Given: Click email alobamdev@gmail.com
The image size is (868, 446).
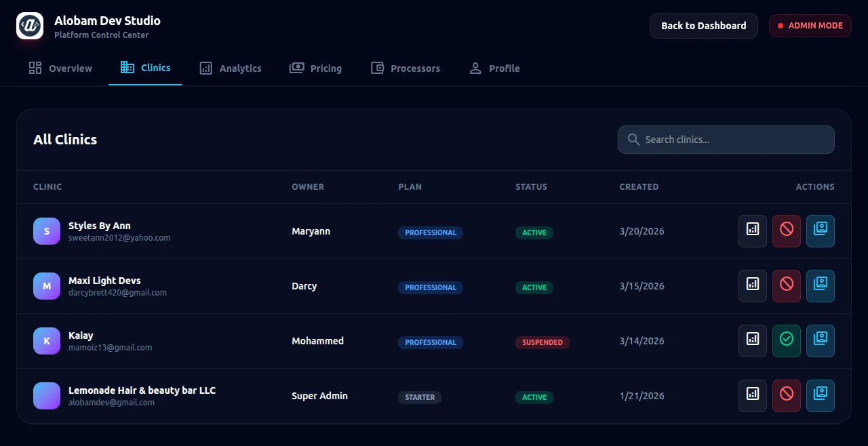Looking at the screenshot, I should click(111, 403).
